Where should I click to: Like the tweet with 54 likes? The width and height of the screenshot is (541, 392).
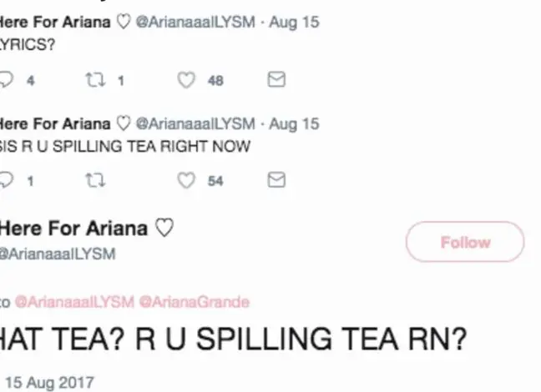[x=187, y=180]
